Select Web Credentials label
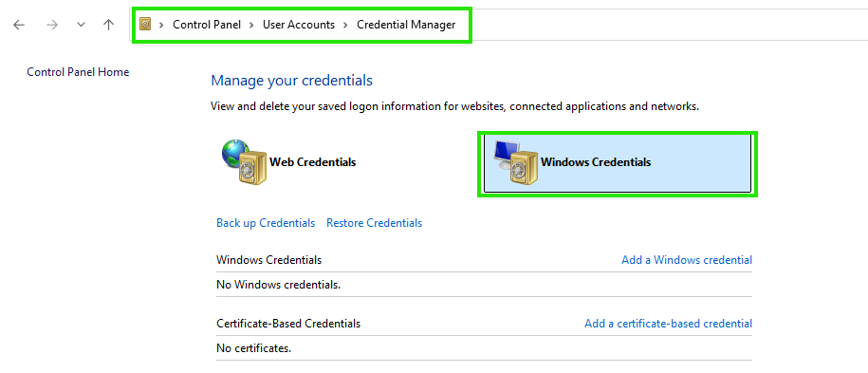The height and width of the screenshot is (373, 868). click(312, 162)
